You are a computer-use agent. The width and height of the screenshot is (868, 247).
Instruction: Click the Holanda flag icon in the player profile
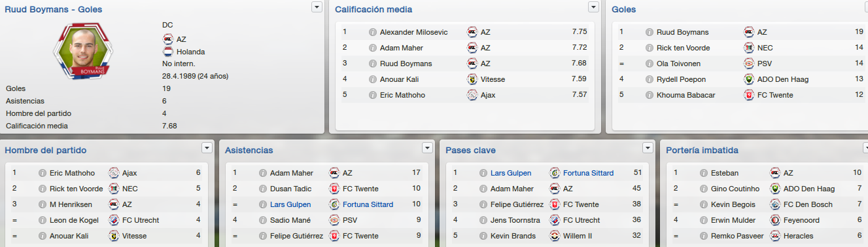168,52
